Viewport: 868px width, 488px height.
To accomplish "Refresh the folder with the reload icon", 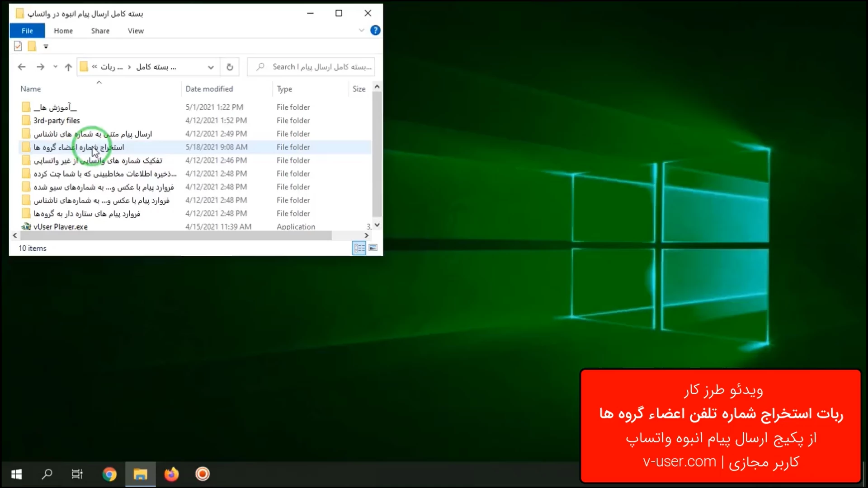I will (x=230, y=67).
